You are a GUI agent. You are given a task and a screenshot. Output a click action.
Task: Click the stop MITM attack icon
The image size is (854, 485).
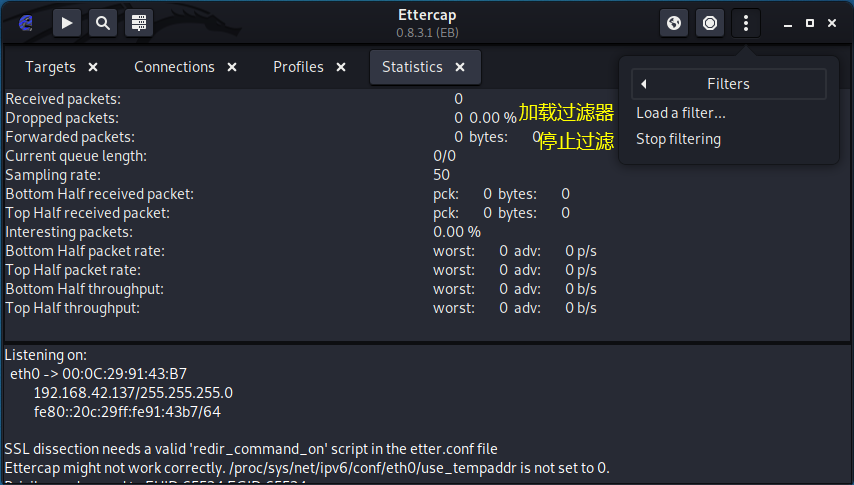(x=710, y=23)
